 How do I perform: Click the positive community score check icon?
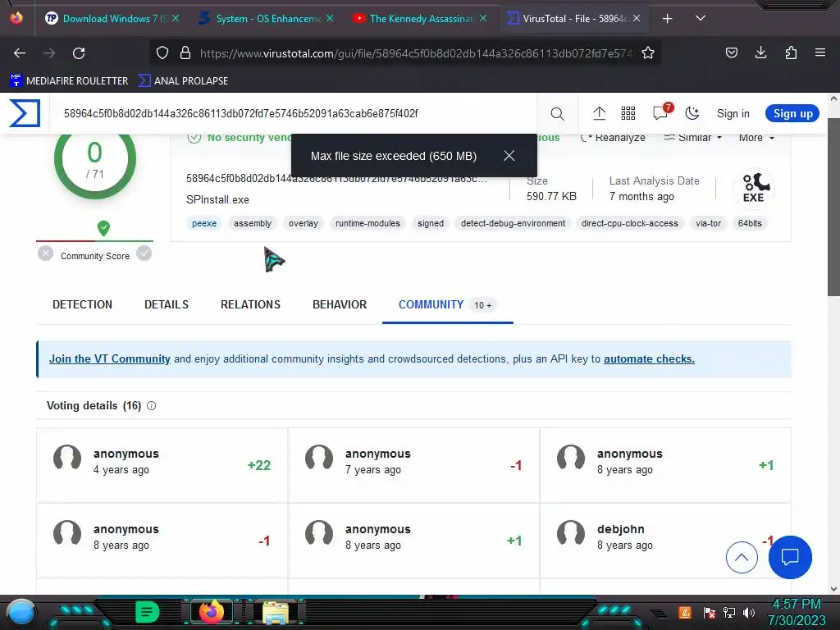click(144, 253)
